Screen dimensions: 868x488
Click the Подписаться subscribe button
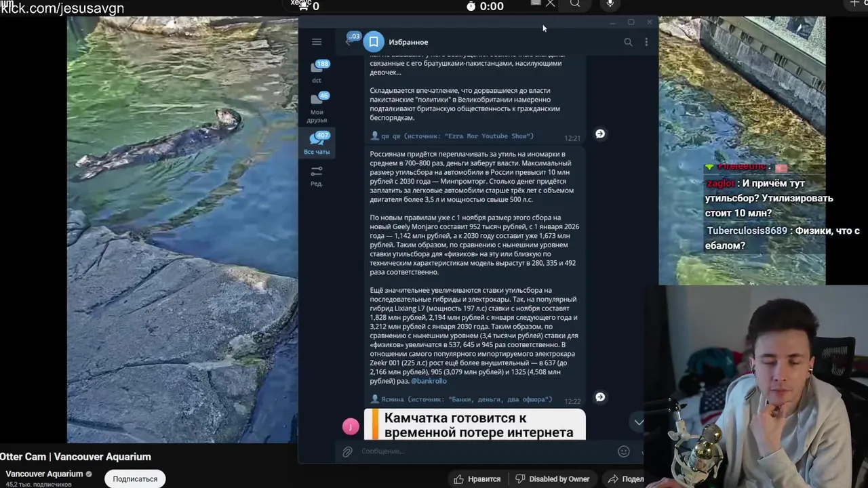[x=135, y=479]
